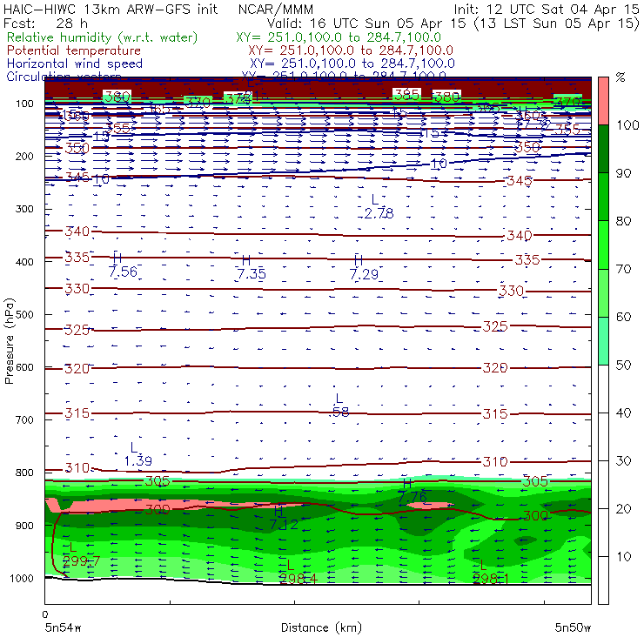Select the '5n50w' end coordinate label

(x=573, y=627)
